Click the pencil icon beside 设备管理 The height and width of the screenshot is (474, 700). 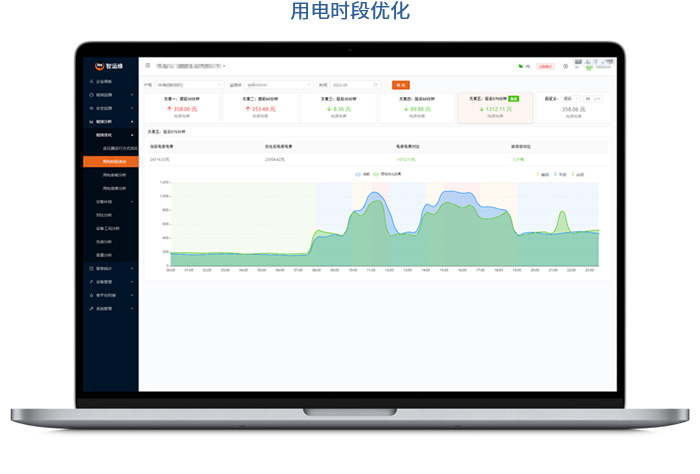[92, 282]
